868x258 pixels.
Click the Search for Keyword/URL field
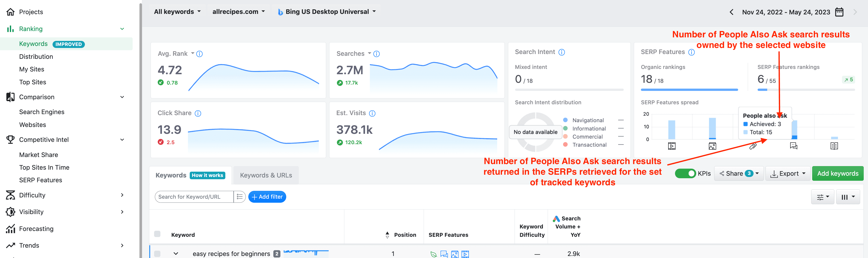point(194,197)
